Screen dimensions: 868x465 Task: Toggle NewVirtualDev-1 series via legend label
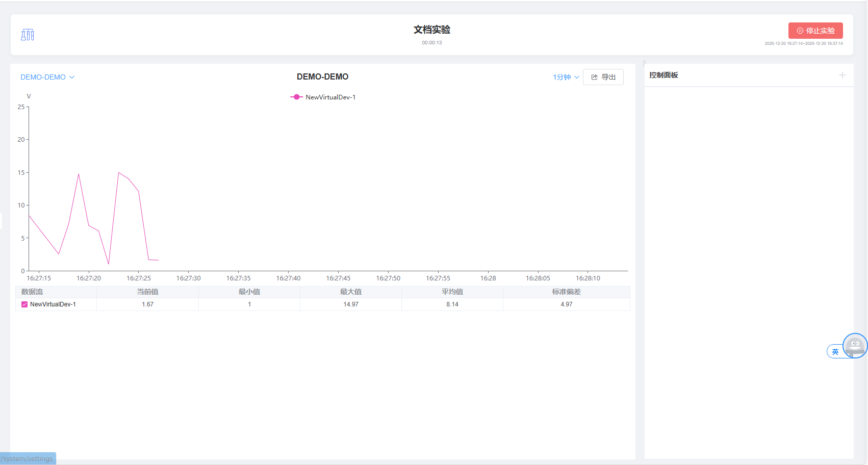330,97
